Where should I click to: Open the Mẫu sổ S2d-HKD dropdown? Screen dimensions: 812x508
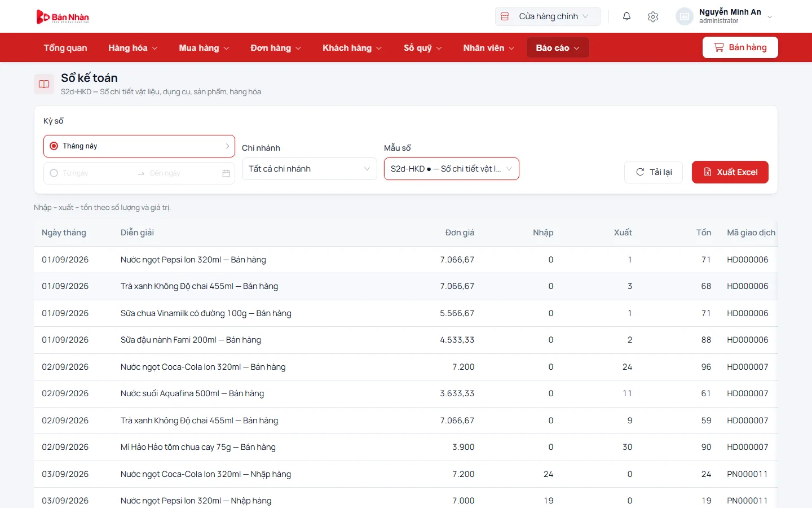click(452, 169)
